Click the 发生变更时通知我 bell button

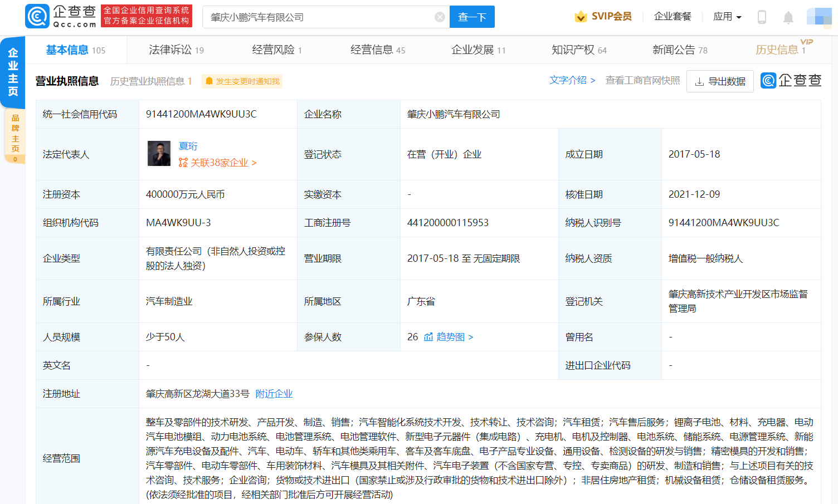(242, 81)
